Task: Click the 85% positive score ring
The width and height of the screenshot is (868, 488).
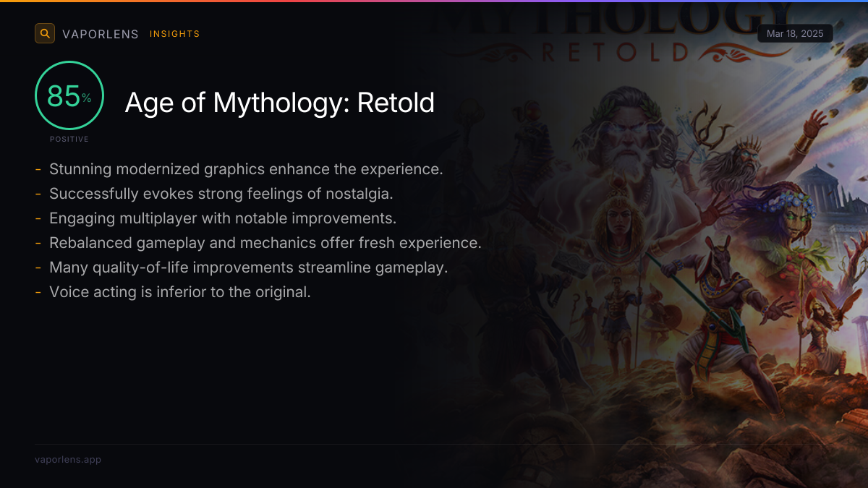Action: pos(69,96)
